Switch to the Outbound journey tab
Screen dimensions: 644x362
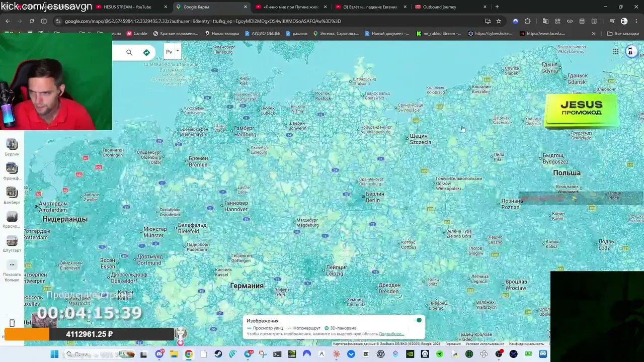tap(450, 7)
